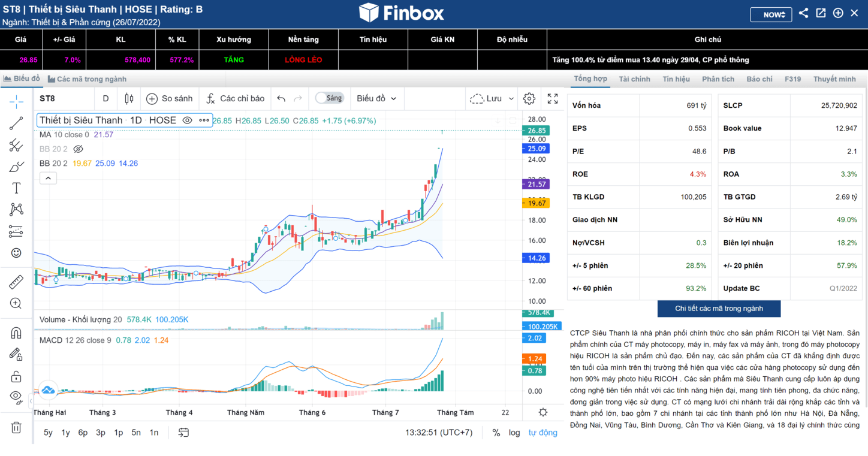Switch to the F319 tab
Image resolution: width=868 pixels, height=456 pixels.
792,79
